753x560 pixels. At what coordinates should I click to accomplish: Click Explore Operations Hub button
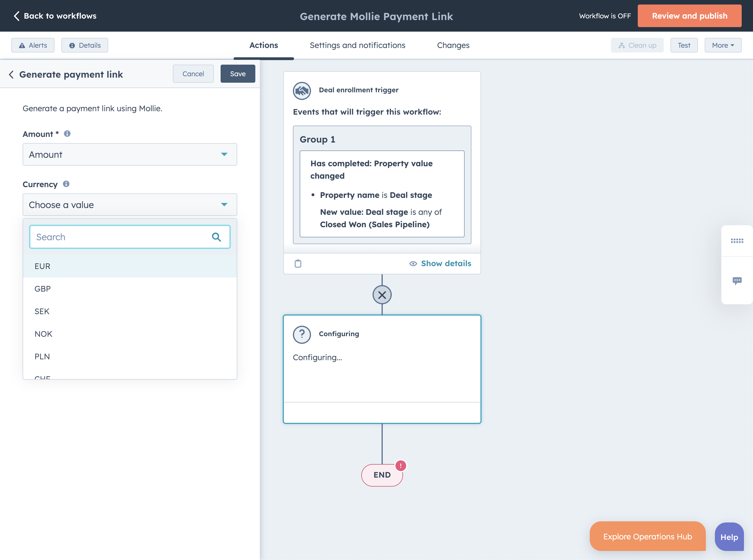647,536
